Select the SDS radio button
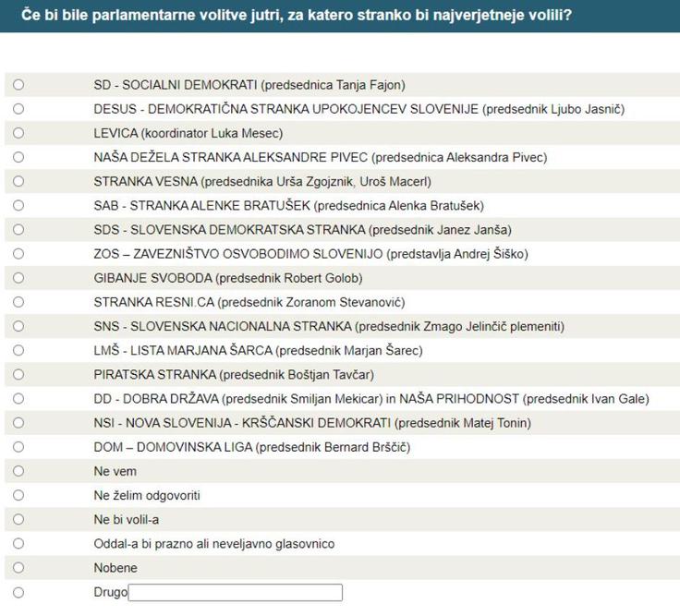680x616 pixels. pyautogui.click(x=18, y=229)
